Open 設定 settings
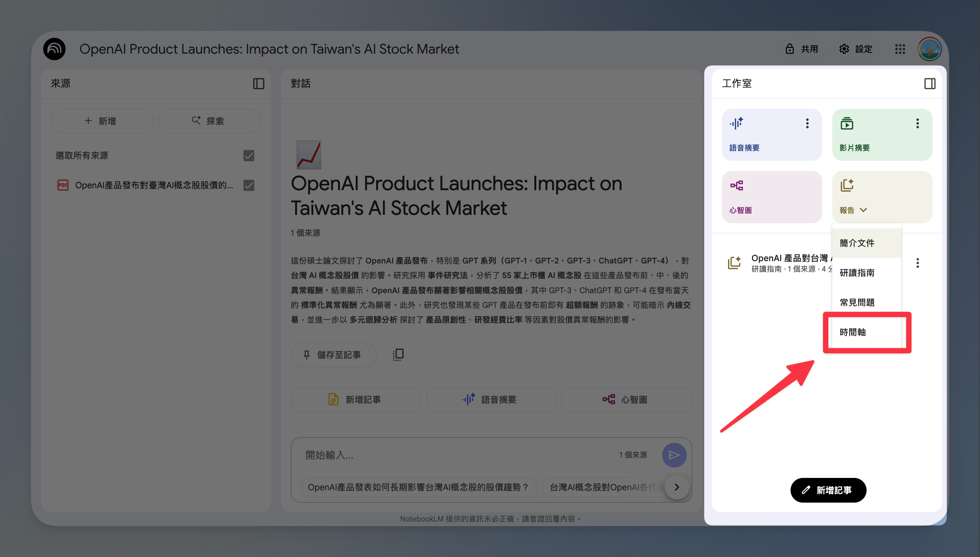980x557 pixels. click(x=856, y=49)
